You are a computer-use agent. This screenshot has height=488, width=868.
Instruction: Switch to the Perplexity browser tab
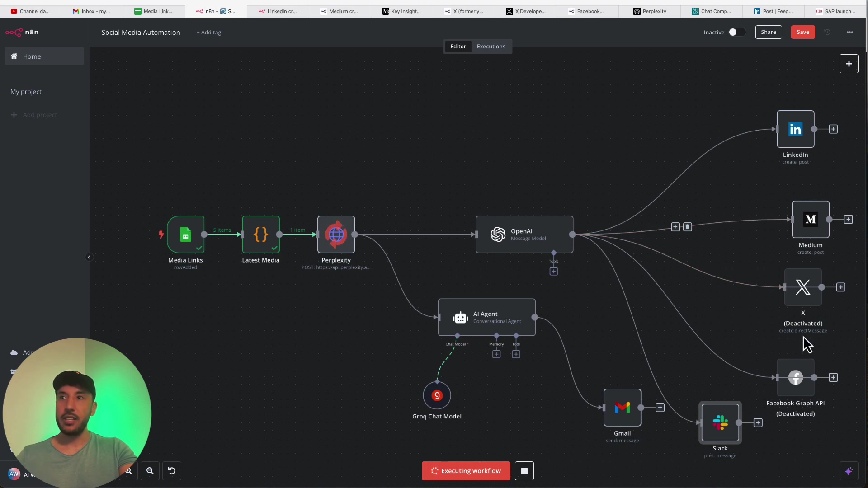tap(650, 11)
